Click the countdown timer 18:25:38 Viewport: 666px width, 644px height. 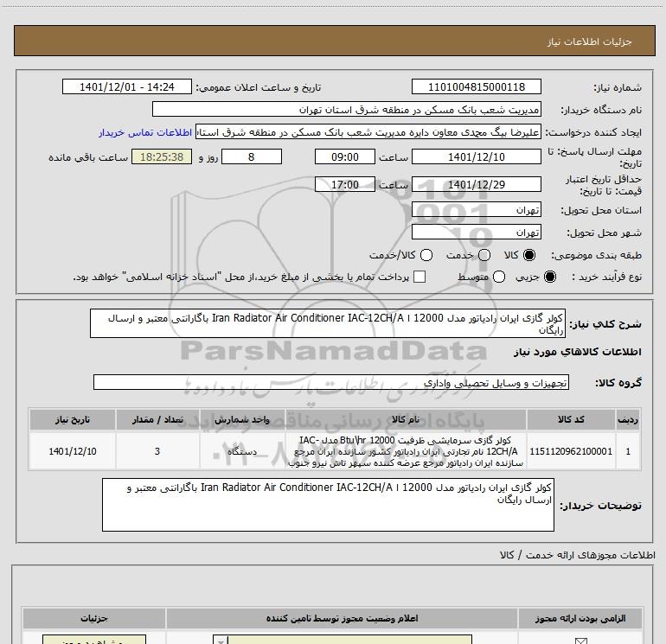(162, 156)
